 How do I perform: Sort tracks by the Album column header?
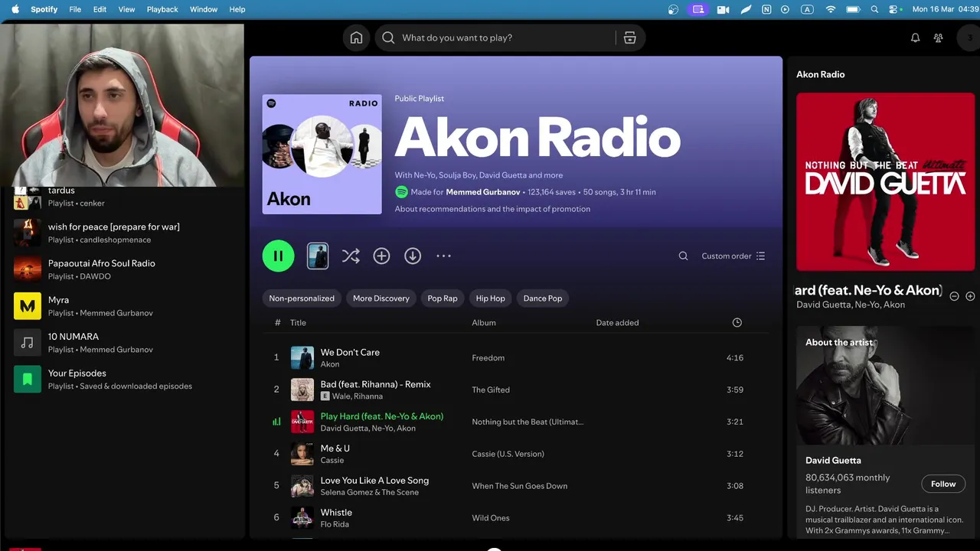pos(484,323)
